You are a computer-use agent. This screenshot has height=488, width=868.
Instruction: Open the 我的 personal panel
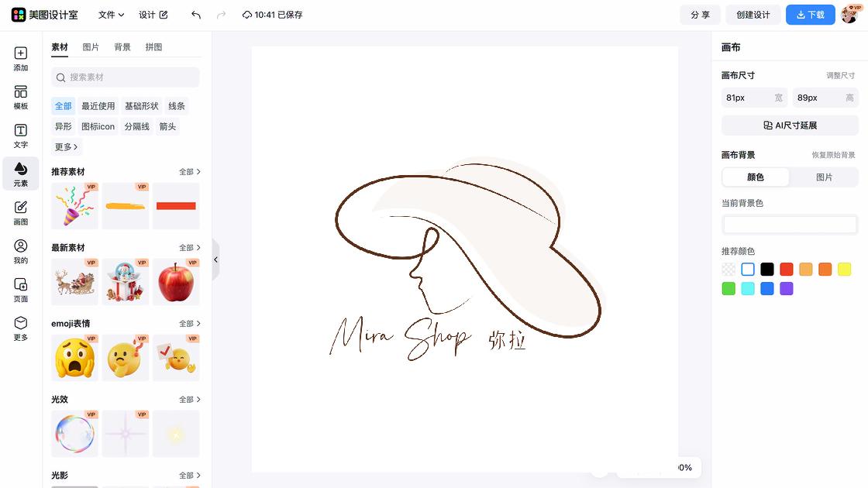(x=21, y=252)
